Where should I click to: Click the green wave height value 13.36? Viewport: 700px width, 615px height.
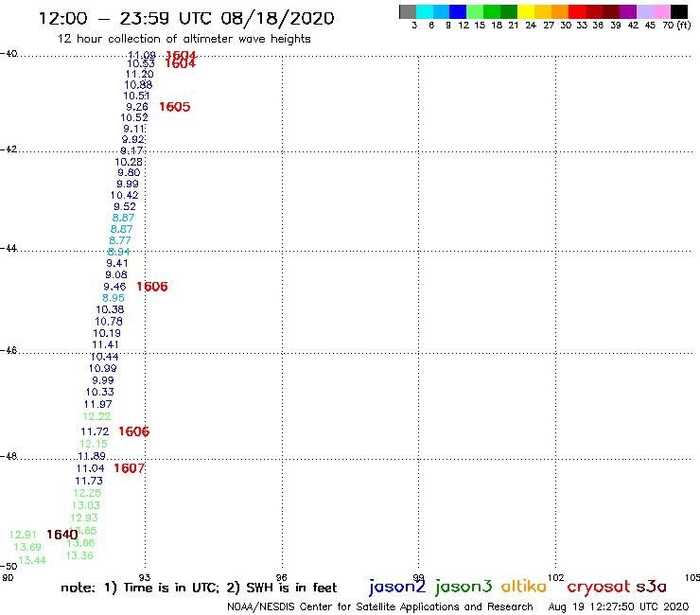79,555
